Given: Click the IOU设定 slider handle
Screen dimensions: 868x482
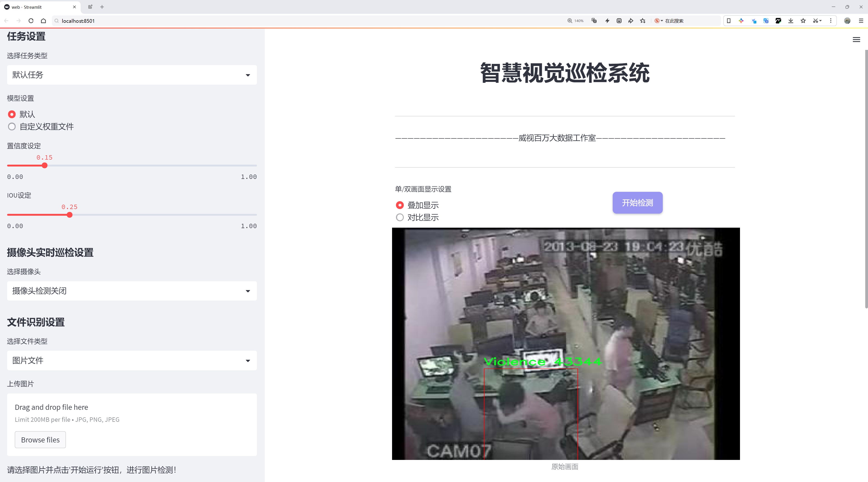Looking at the screenshot, I should pos(70,215).
